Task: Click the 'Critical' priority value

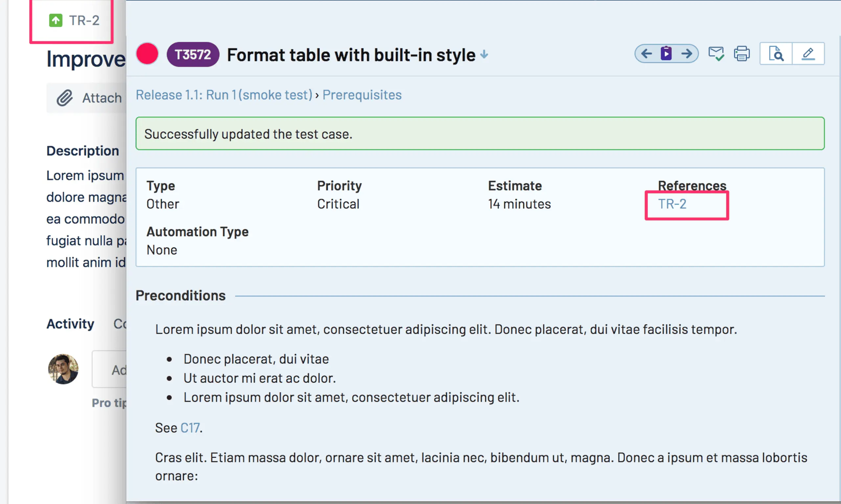Action: 338,204
